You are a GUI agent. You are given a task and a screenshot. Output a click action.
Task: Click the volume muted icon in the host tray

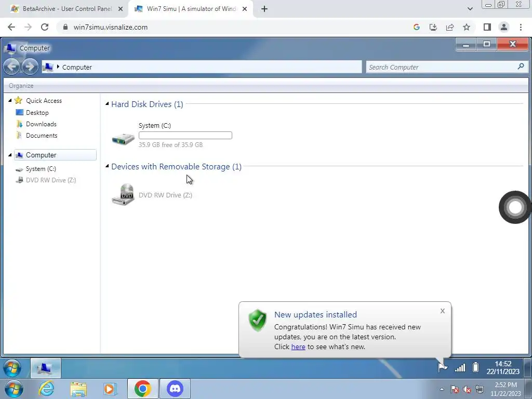click(467, 390)
